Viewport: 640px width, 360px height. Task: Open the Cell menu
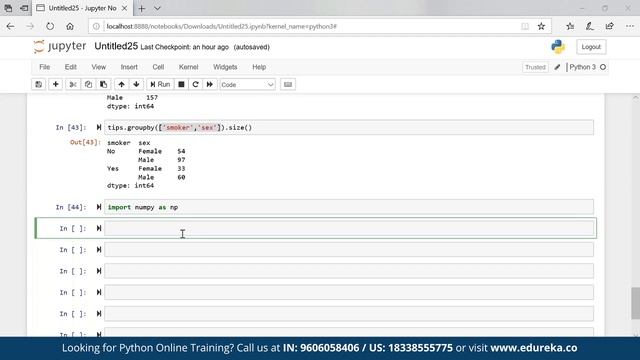point(158,67)
